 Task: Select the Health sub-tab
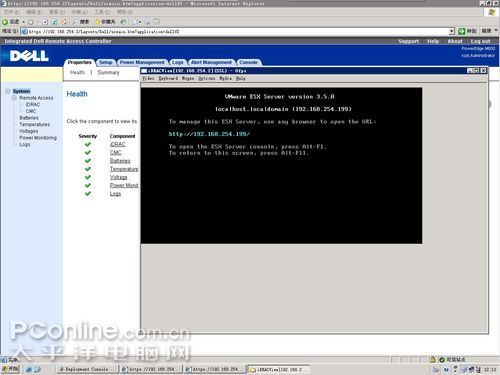point(77,72)
